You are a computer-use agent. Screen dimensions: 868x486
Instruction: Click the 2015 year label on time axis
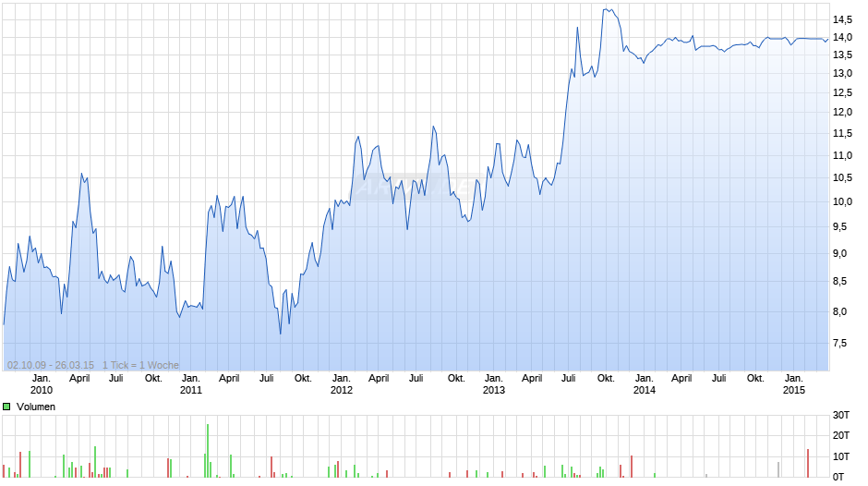[x=794, y=390]
